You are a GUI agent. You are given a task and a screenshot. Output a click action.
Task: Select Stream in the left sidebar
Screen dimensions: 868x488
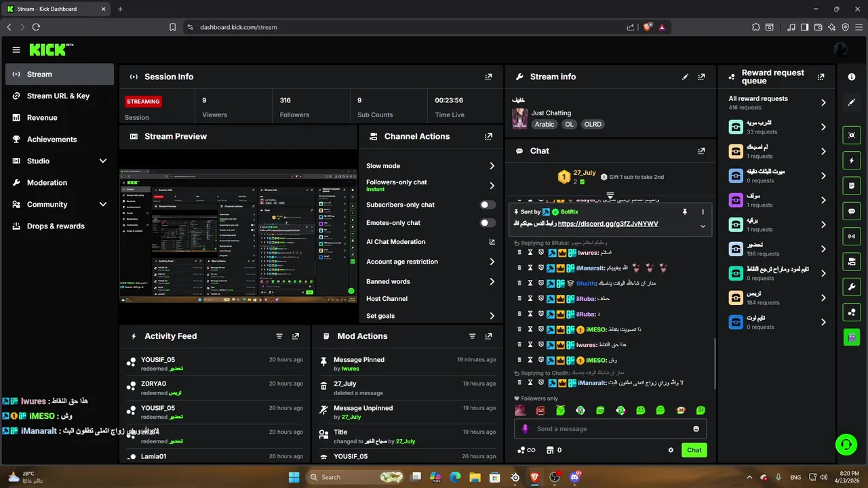[x=60, y=75]
